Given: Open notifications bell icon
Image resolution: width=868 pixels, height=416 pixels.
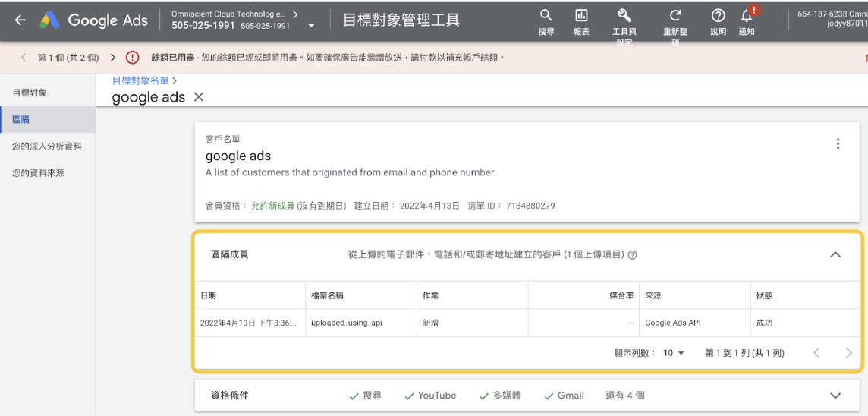Looking at the screenshot, I should tap(747, 16).
